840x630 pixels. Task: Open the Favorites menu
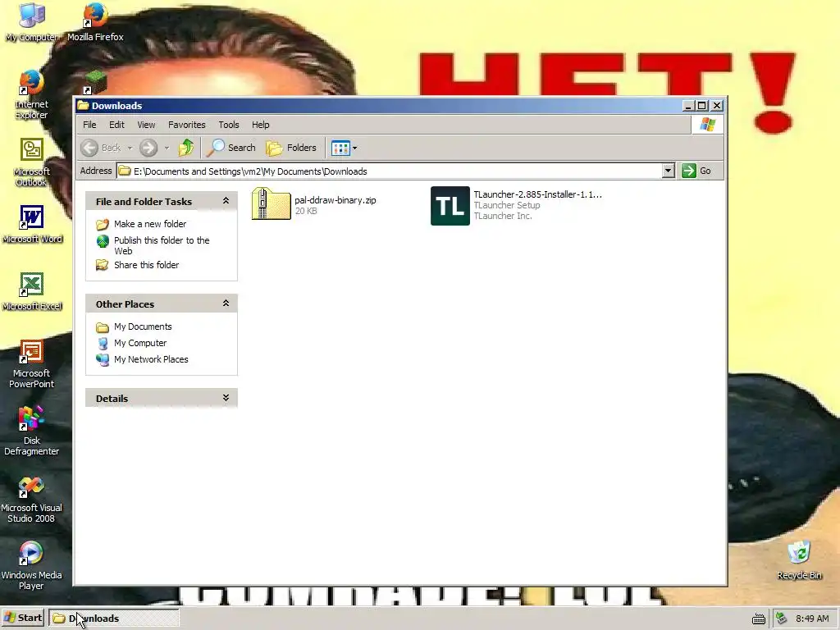coord(186,125)
